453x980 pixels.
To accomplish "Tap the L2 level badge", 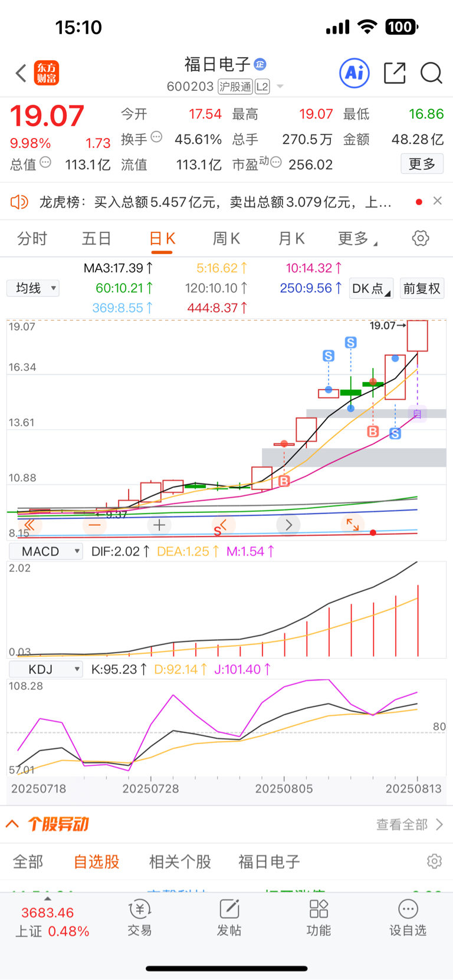I will click(262, 87).
